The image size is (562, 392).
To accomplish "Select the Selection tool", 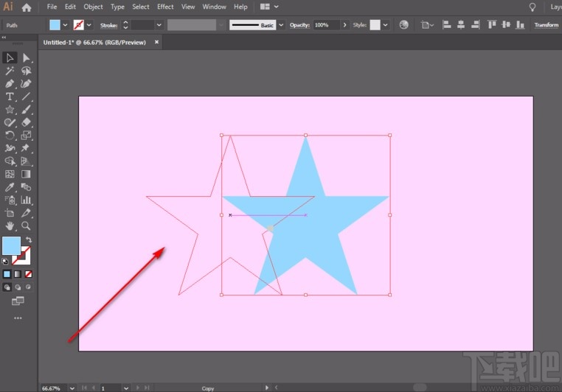I will click(x=10, y=57).
